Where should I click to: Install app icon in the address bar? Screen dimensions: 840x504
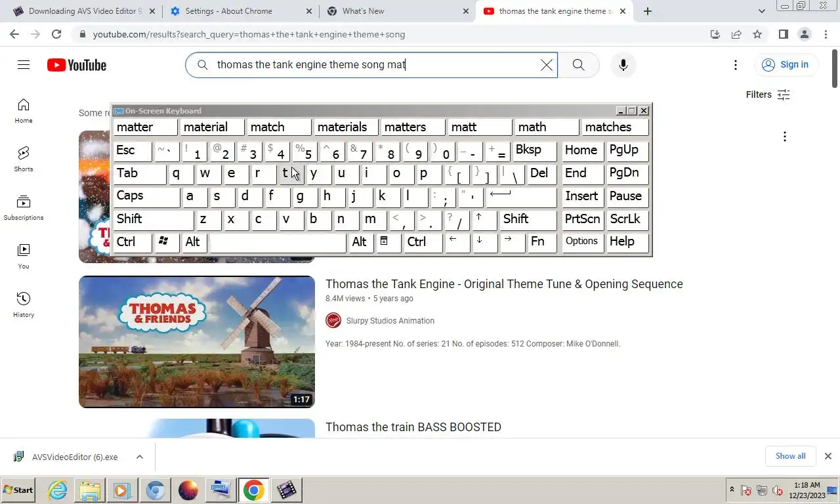tap(715, 34)
